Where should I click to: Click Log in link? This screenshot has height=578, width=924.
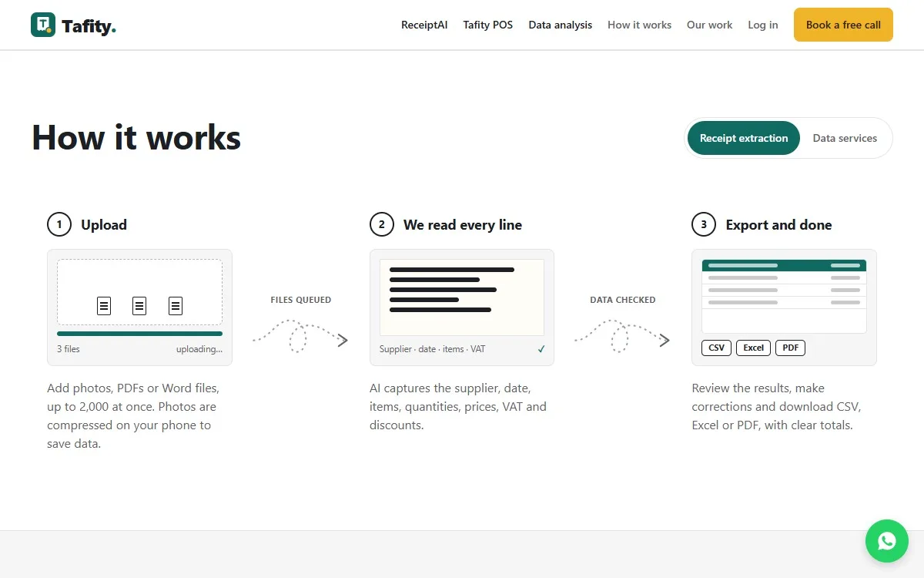coord(763,25)
